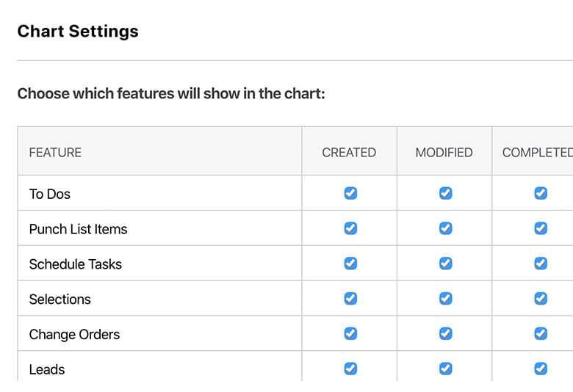Disable Modified checkbox for Leads
The height and width of the screenshot is (392, 573).
445,369
